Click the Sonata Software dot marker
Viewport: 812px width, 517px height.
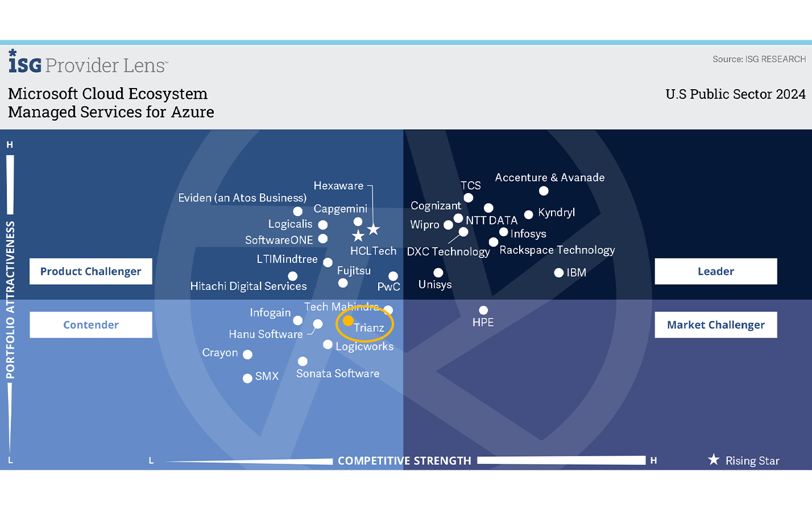(303, 361)
